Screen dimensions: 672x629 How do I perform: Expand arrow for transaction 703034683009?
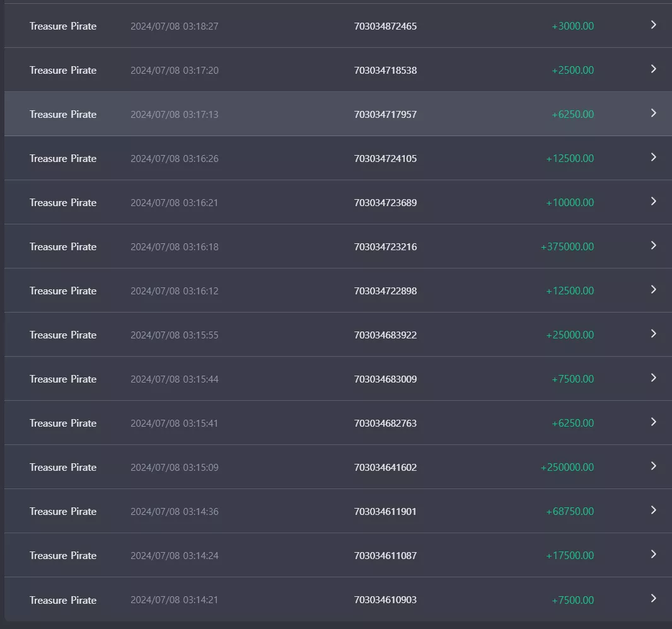coord(653,378)
